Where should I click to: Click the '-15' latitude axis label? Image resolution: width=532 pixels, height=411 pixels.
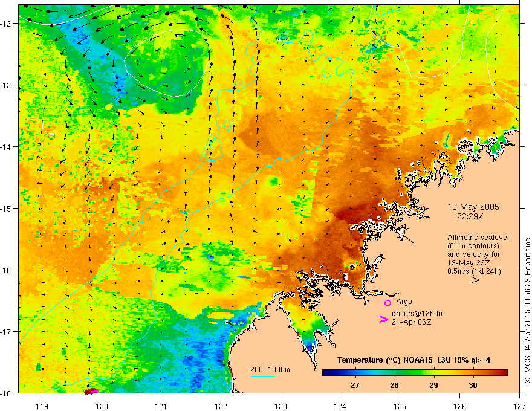click(7, 208)
